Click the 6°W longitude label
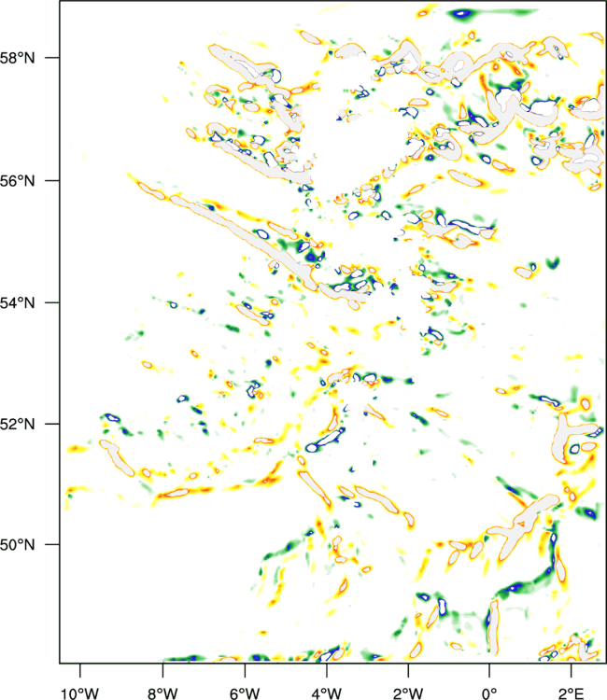 [x=245, y=693]
